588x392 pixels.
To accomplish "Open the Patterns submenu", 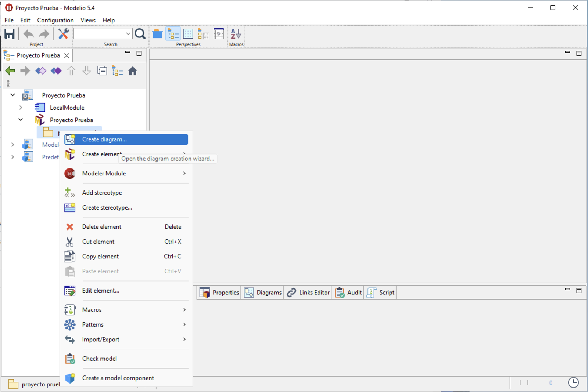I will point(126,324).
